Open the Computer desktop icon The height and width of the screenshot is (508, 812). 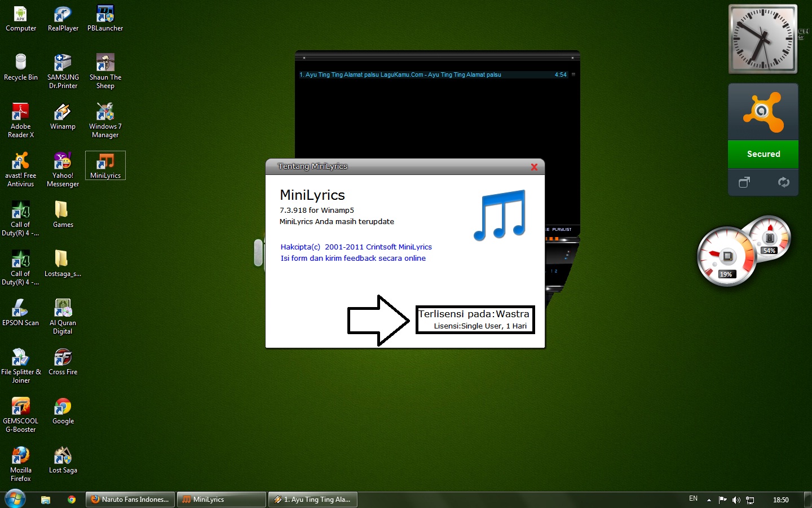(21, 19)
